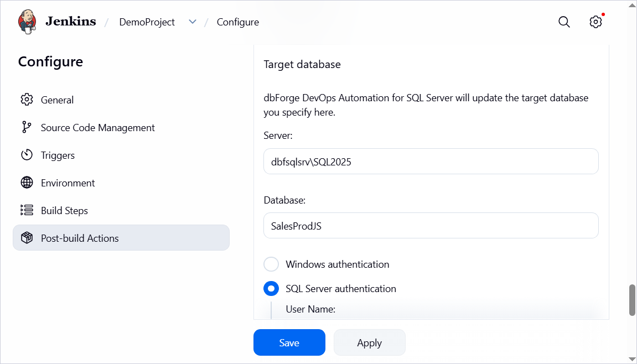The width and height of the screenshot is (637, 364).
Task: Select the Windows authentication radio button
Action: 271,264
